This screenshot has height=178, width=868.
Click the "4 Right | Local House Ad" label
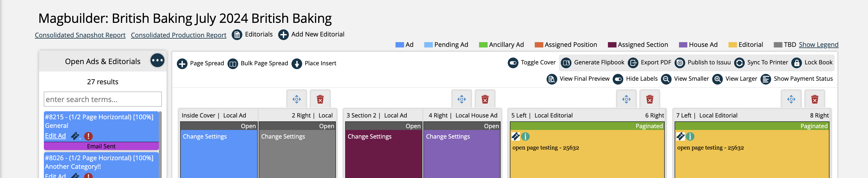point(463,115)
